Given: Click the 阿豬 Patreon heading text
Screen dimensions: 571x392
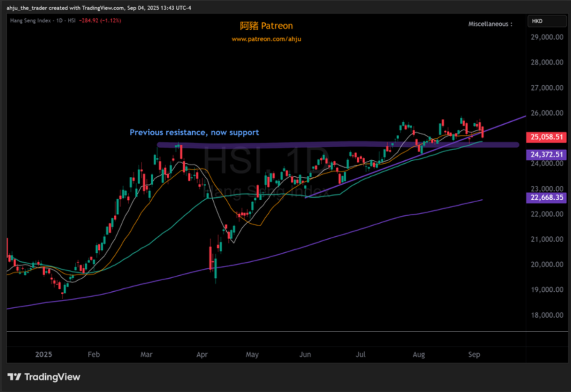Looking at the screenshot, I should (x=266, y=26).
